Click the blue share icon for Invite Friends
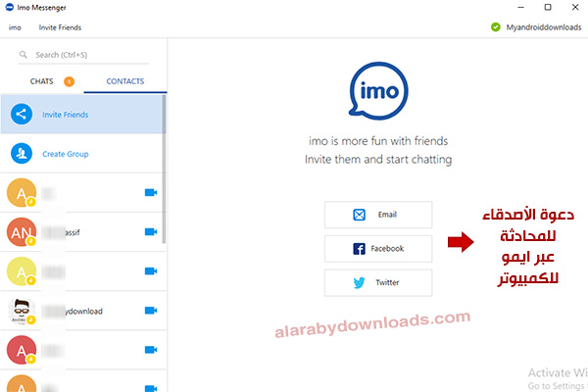Screen dimensions: 588x392 tap(22, 114)
